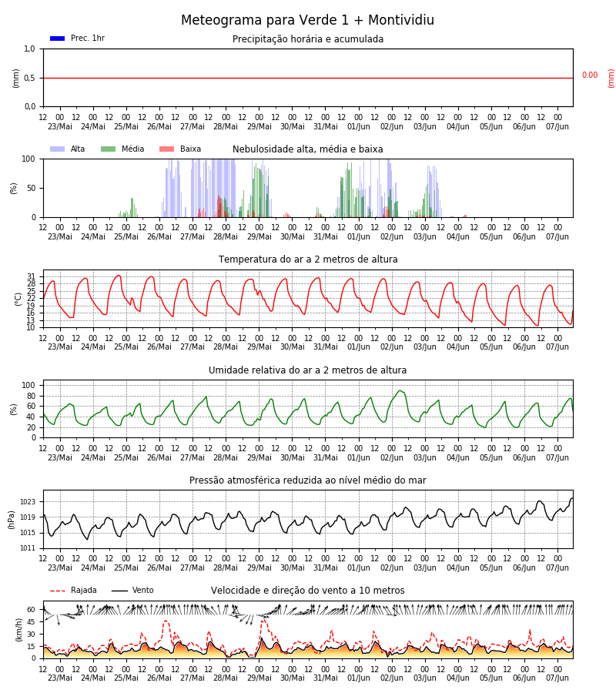Image resolution: width=616 pixels, height=693 pixels.
Task: Click the 04/Jun label under the temperature chart
Action: [458, 347]
